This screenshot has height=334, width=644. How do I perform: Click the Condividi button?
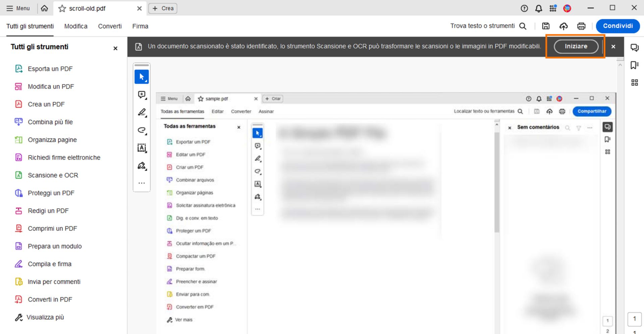[x=618, y=26]
